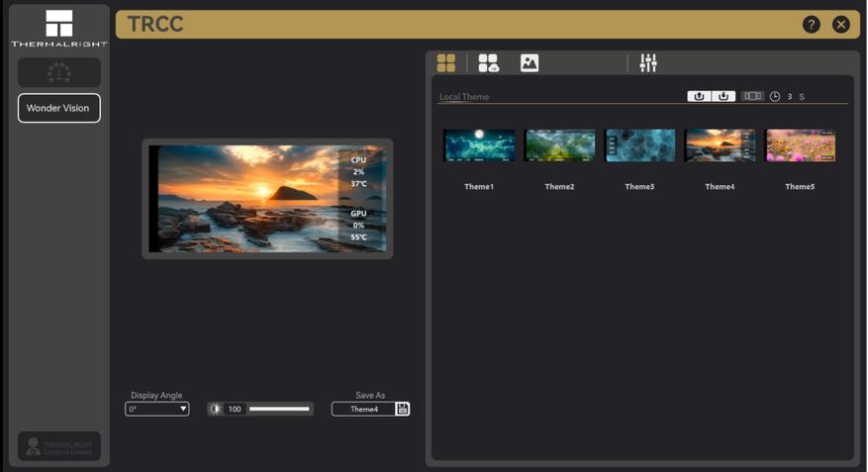Click the export theme upload icon
868x472 pixels.
tap(699, 96)
